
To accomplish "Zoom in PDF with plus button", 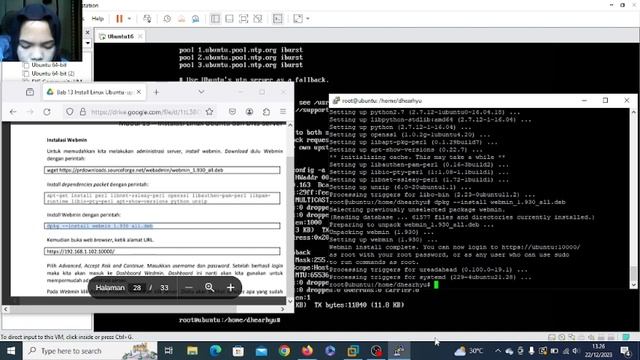I will point(231,288).
